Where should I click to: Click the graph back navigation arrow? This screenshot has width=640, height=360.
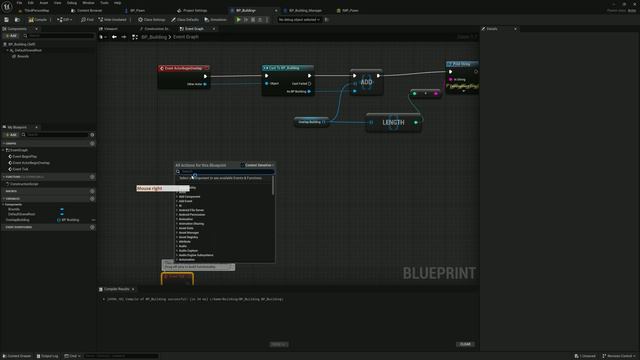[114, 37]
